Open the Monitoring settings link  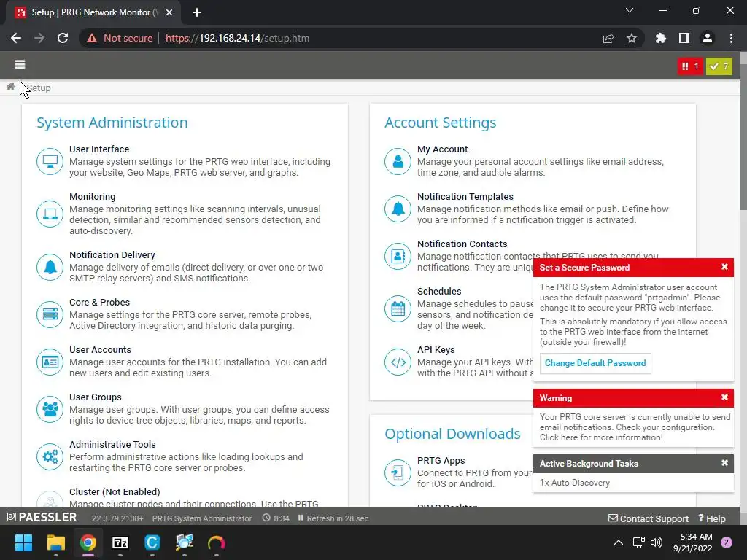click(93, 196)
